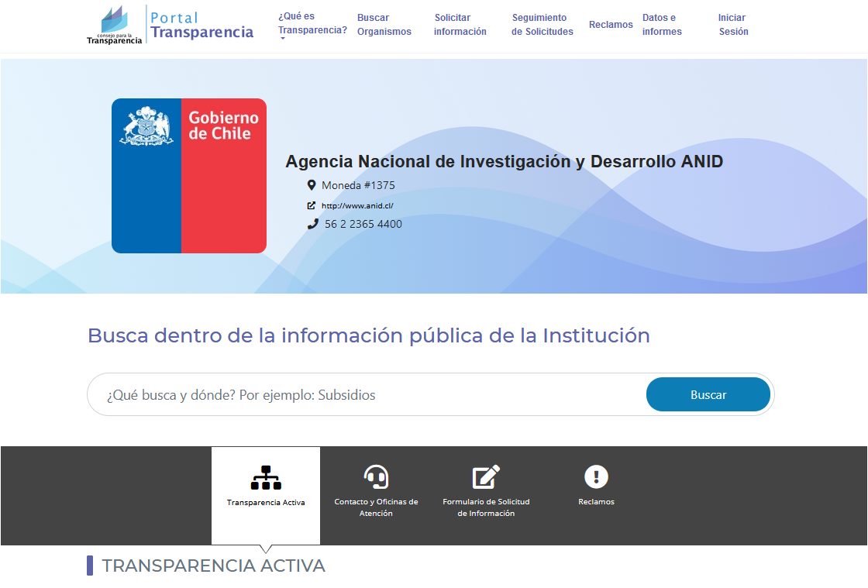This screenshot has width=868, height=588.
Task: Expand the ¿Qué es Transparencia? menu arrow
Action: point(282,39)
